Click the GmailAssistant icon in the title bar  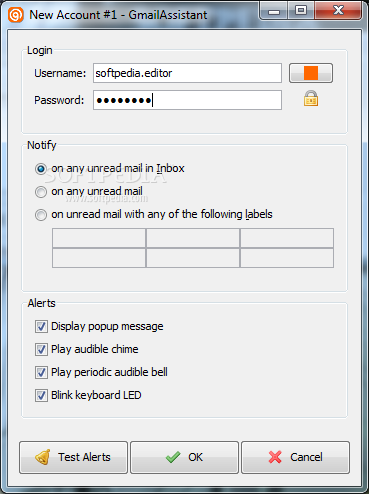pos(16,15)
